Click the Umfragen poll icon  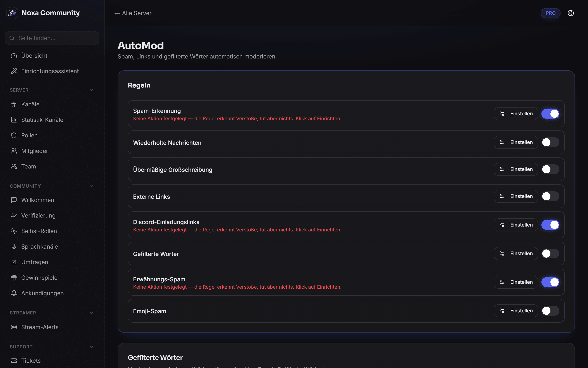(x=14, y=262)
